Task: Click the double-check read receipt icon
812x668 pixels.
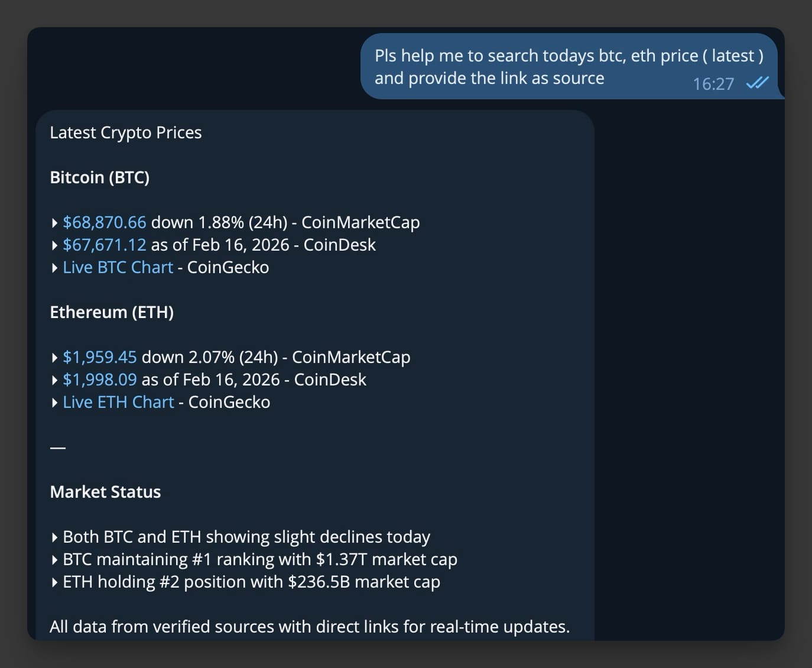Action: pos(757,83)
